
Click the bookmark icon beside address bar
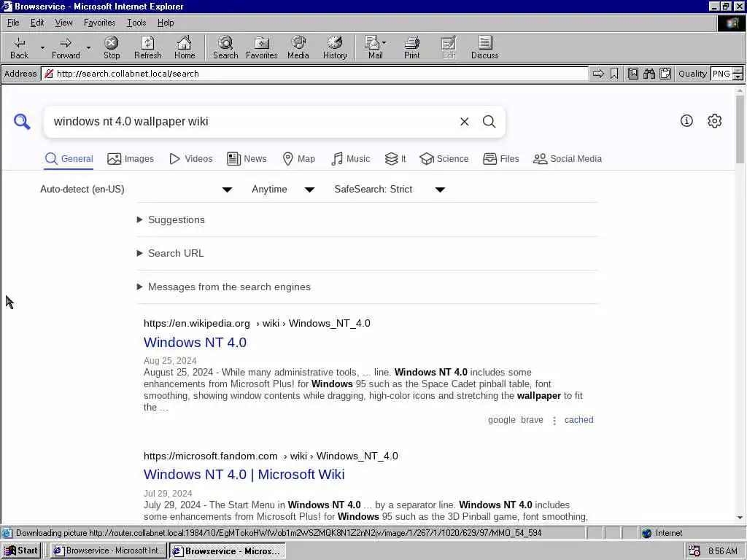pos(614,74)
